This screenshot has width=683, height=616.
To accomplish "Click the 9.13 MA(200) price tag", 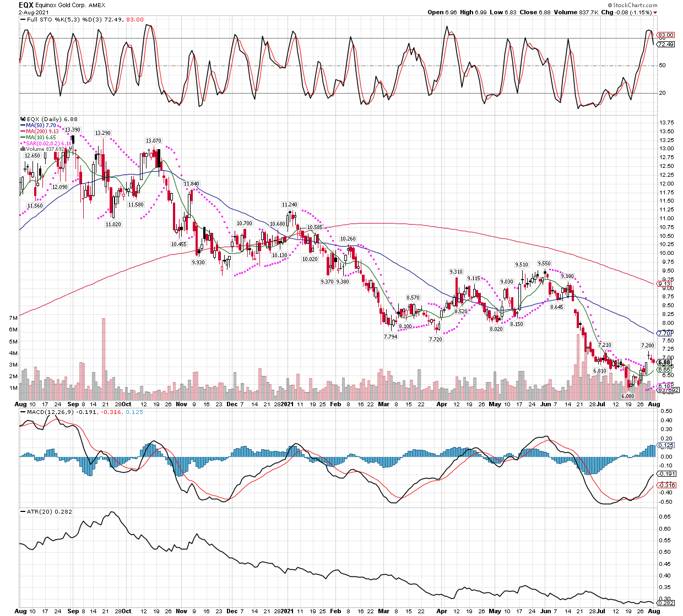I will click(664, 284).
